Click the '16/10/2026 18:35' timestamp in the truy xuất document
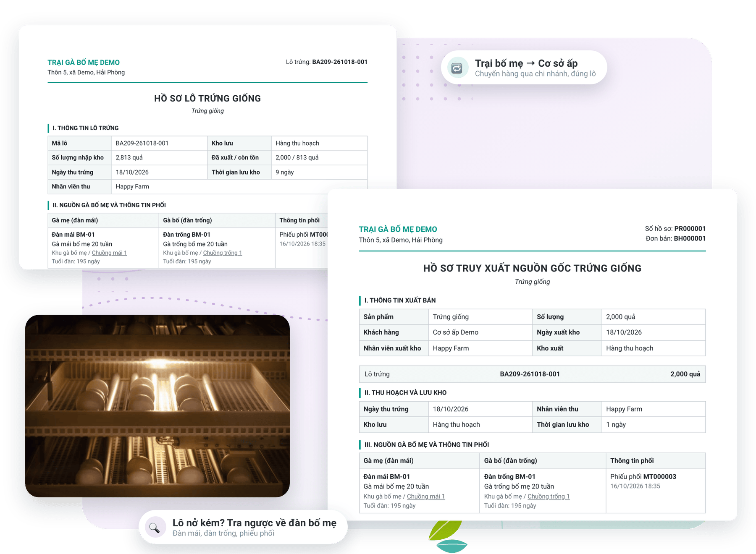The image size is (756, 554). pos(635,486)
